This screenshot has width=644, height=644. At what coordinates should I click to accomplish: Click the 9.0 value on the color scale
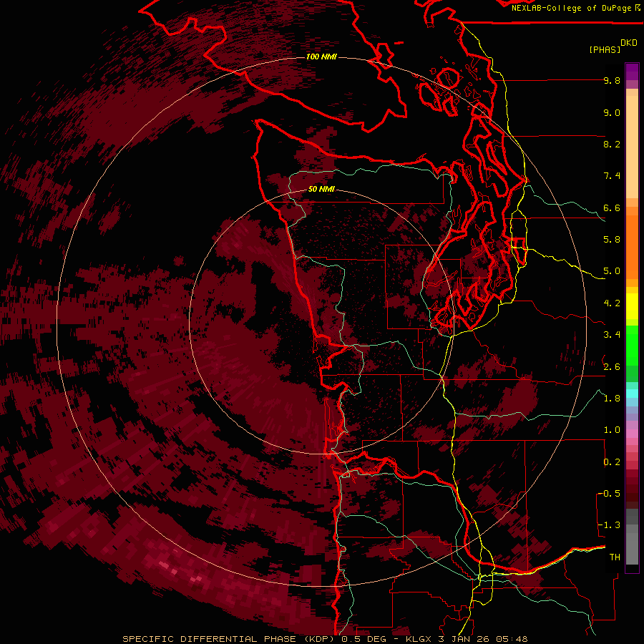click(x=612, y=112)
